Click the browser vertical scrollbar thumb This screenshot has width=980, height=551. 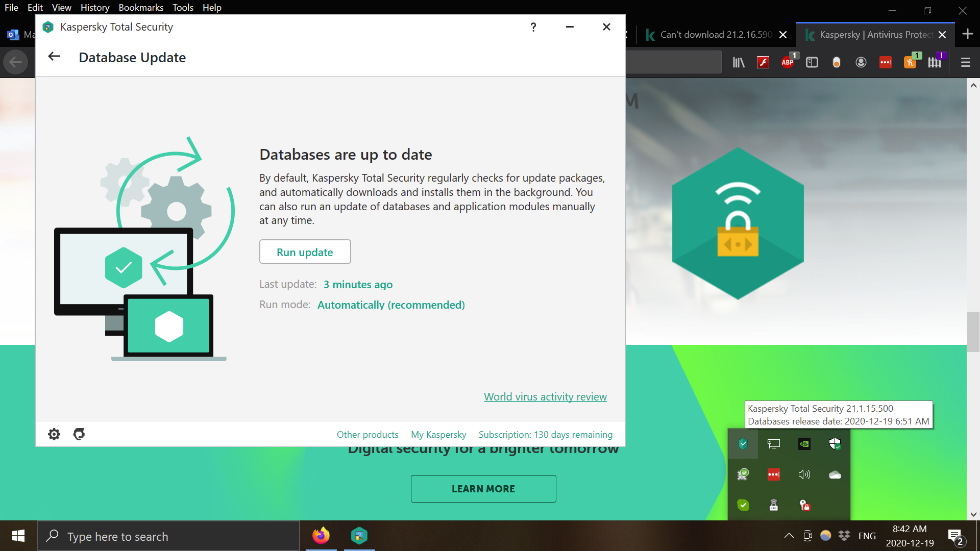[973, 332]
